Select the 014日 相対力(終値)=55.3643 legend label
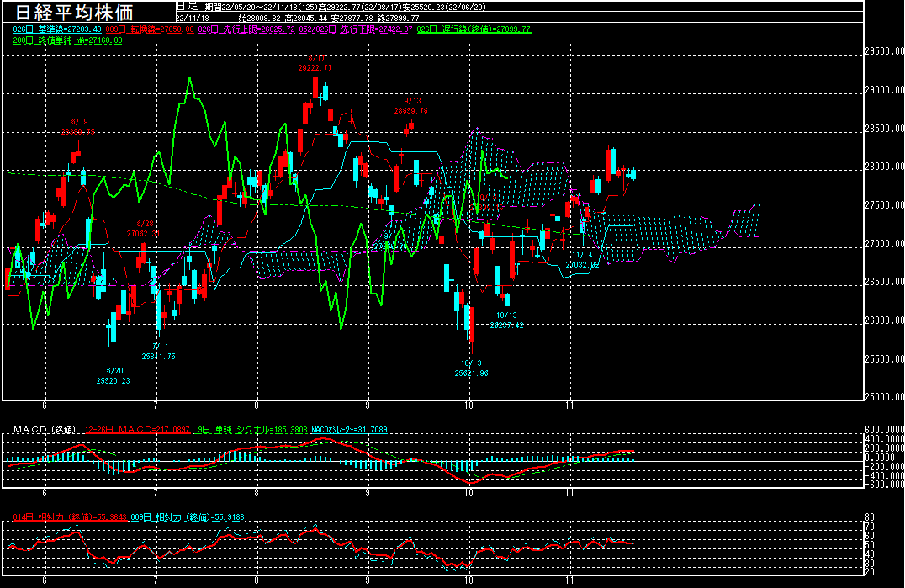Screen dimensions: 905x588 70,517
